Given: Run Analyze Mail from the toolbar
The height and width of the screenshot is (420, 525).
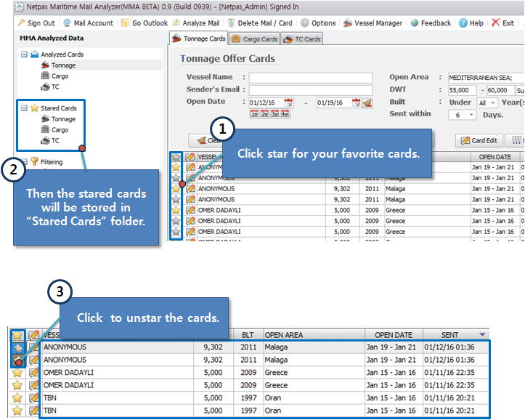Looking at the screenshot, I should click(x=196, y=23).
